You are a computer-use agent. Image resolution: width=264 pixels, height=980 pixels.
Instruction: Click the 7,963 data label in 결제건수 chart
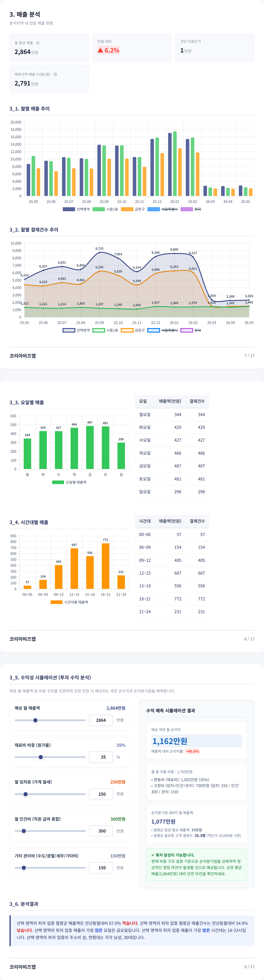pos(118,254)
